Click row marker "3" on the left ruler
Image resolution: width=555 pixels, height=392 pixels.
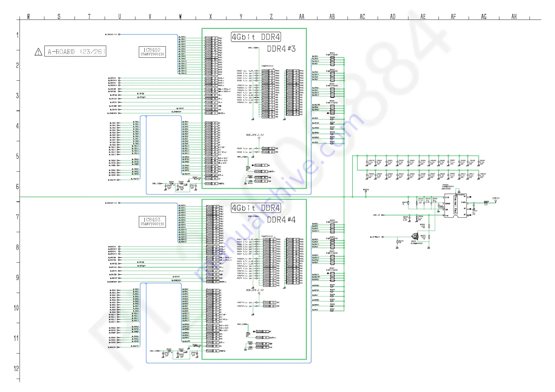tap(17, 96)
